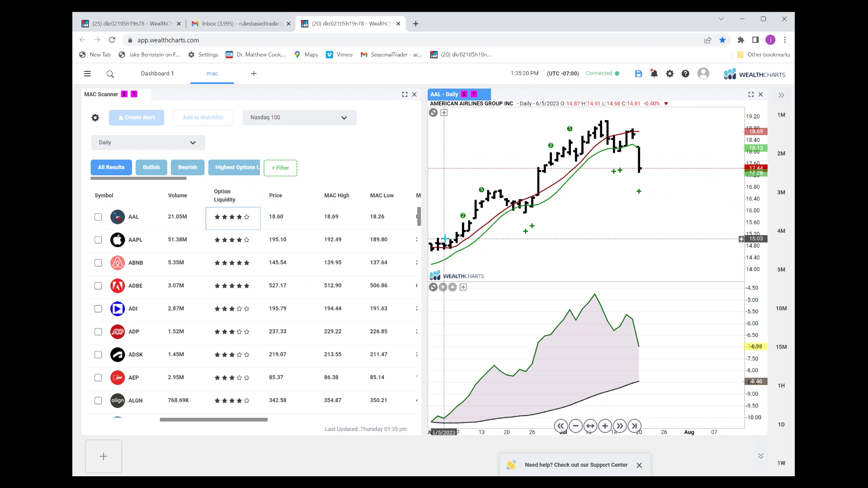Move the lower indicator pane up
The image size is (868, 488).
click(x=453, y=287)
